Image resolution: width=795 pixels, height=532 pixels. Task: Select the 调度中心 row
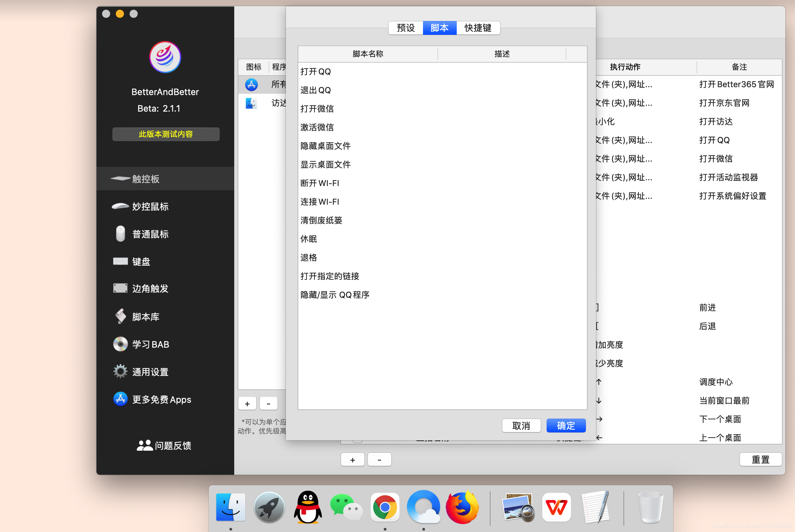[689, 382]
